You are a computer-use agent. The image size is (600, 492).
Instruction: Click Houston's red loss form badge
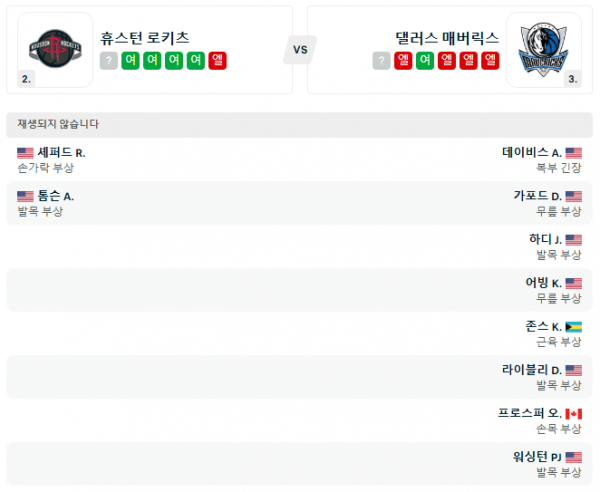coord(217,61)
